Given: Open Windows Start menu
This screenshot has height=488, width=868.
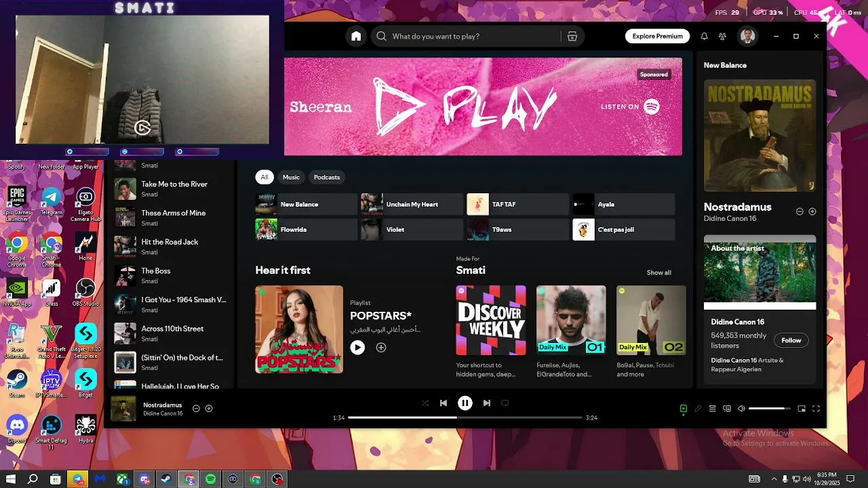Looking at the screenshot, I should pyautogui.click(x=10, y=479).
